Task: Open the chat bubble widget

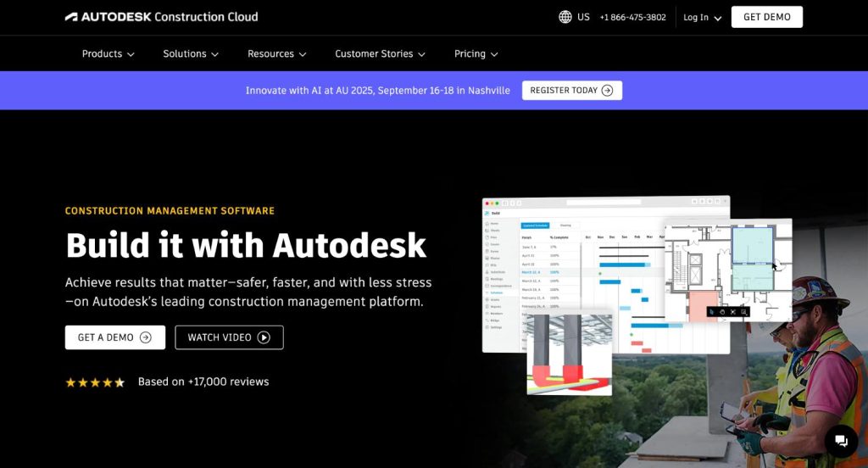Action: pyautogui.click(x=841, y=441)
